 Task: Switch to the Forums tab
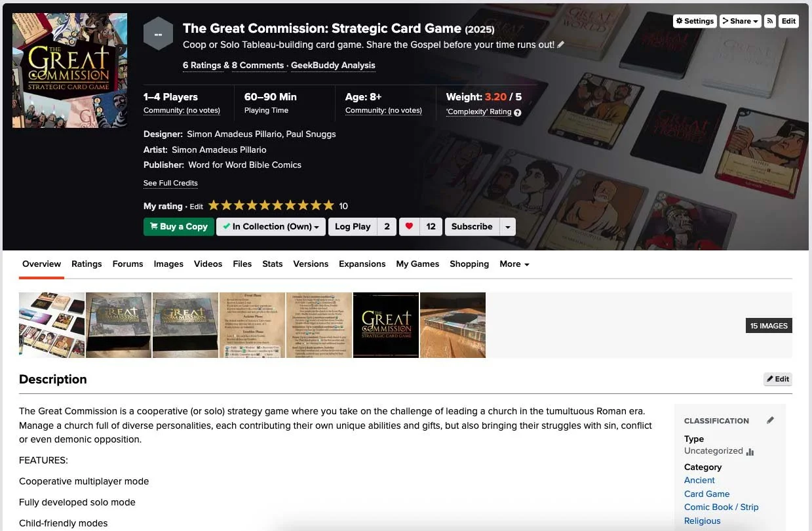tap(128, 264)
